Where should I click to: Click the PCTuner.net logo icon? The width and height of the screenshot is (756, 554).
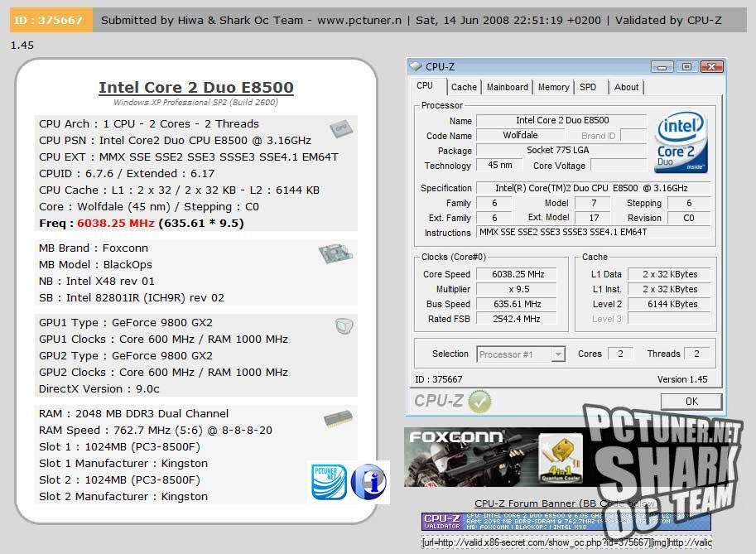click(x=330, y=482)
